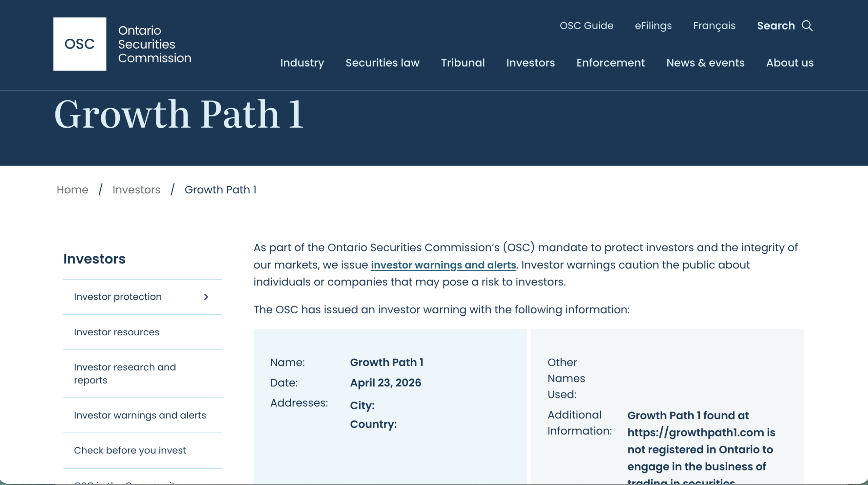
Task: Open Investor research and reports sidebar item
Action: coord(143,374)
